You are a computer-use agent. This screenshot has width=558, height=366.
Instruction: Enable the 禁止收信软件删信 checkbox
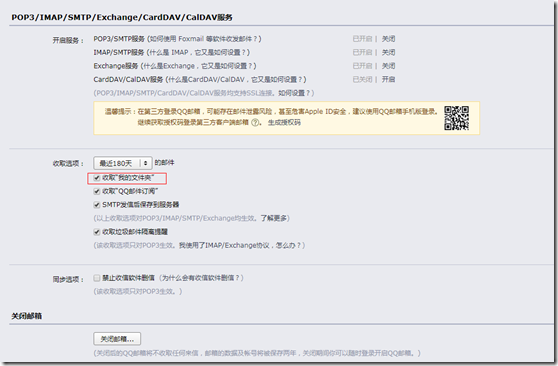point(96,278)
